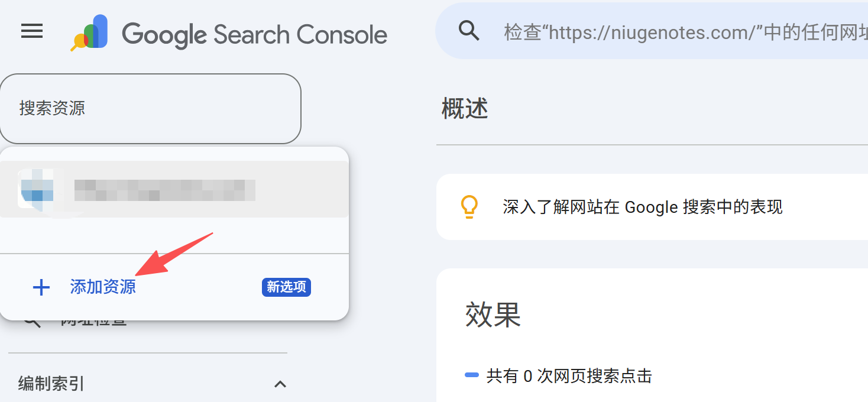The width and height of the screenshot is (868, 402).
Task: Click the 编制索引 section heading
Action: [51, 384]
